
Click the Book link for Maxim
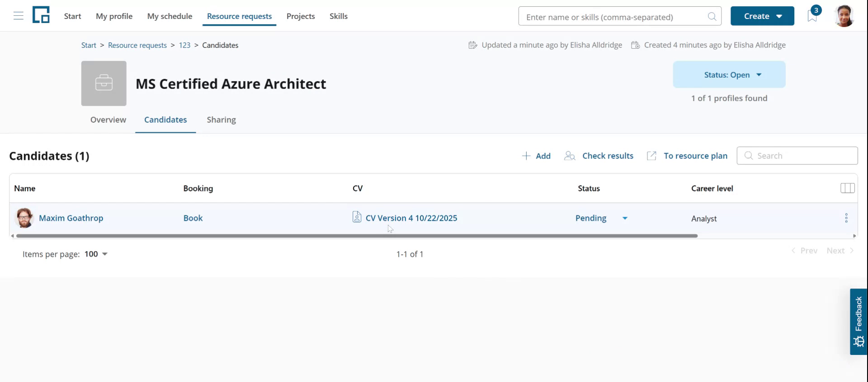click(193, 218)
